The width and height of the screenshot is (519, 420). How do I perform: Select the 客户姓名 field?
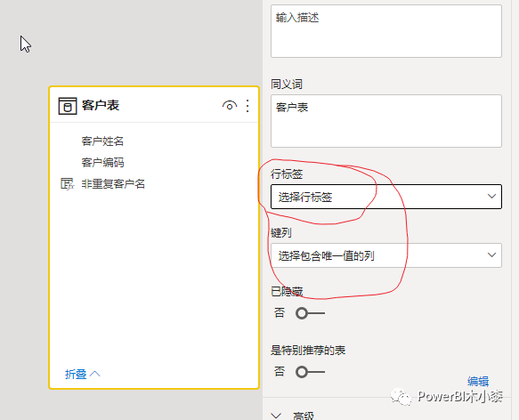[102, 141]
